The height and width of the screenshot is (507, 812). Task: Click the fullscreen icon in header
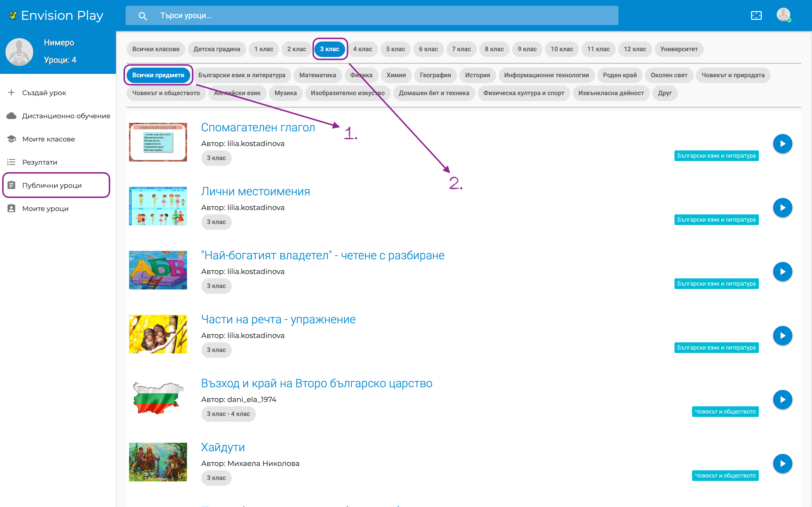pos(756,15)
